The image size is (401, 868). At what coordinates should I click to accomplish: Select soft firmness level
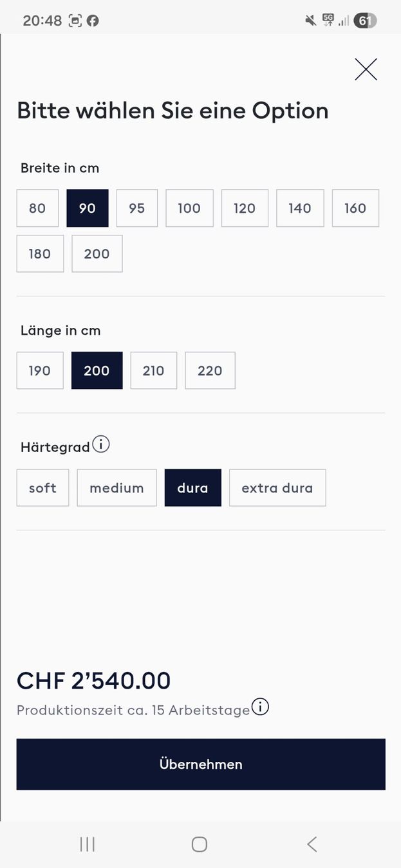click(x=42, y=488)
